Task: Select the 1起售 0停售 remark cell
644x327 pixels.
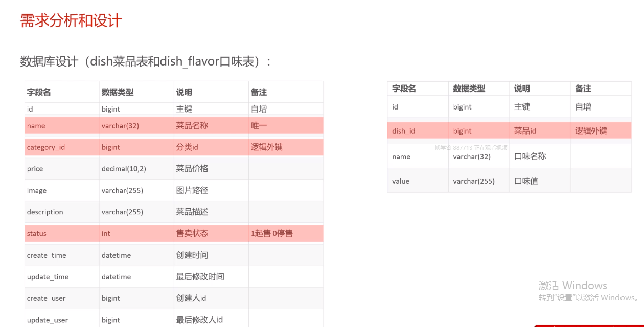Action: click(271, 233)
